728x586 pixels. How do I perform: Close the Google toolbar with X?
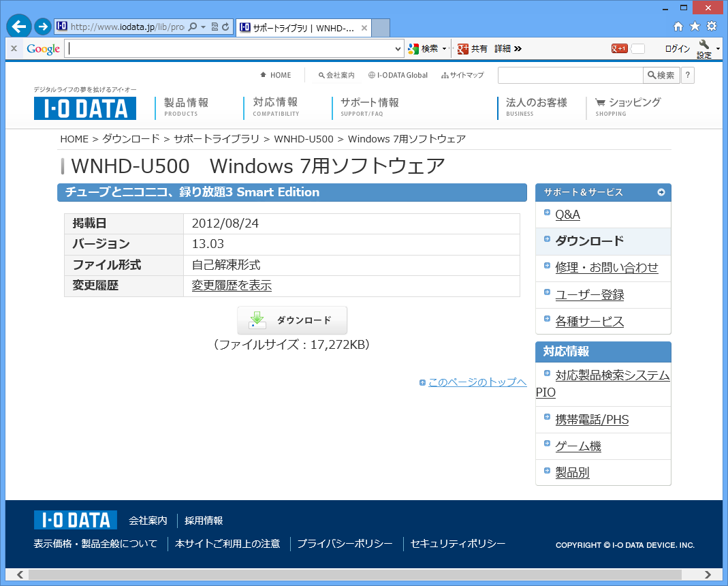14,48
